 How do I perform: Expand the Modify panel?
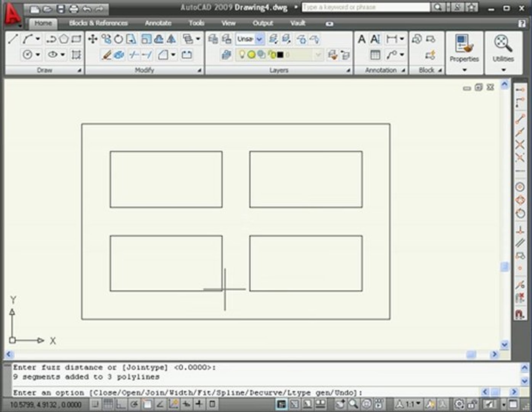coord(199,70)
